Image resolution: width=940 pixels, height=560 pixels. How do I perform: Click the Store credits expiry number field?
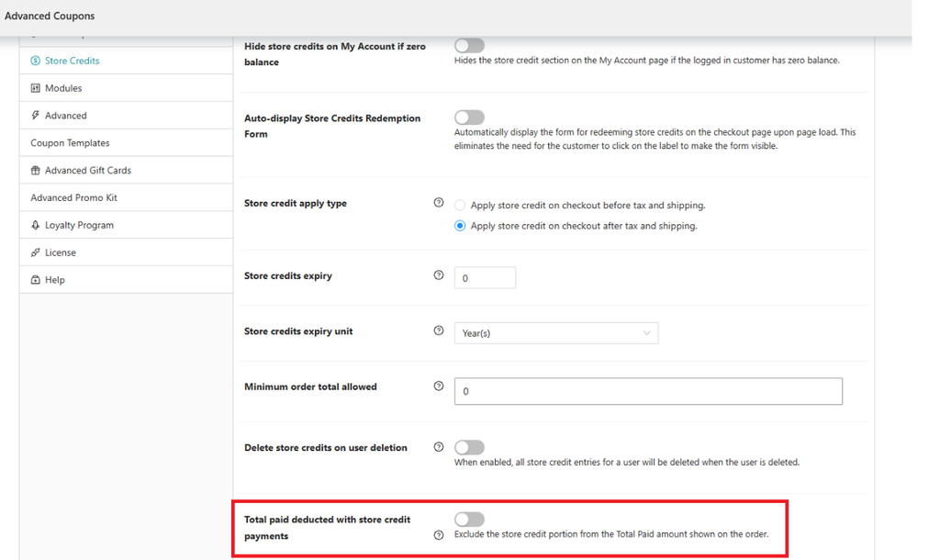(485, 277)
